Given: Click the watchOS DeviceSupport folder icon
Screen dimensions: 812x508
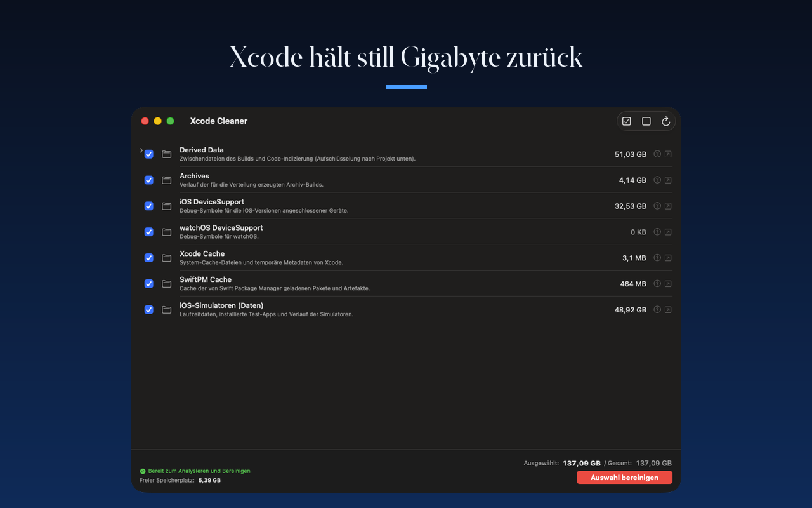Looking at the screenshot, I should [x=167, y=232].
